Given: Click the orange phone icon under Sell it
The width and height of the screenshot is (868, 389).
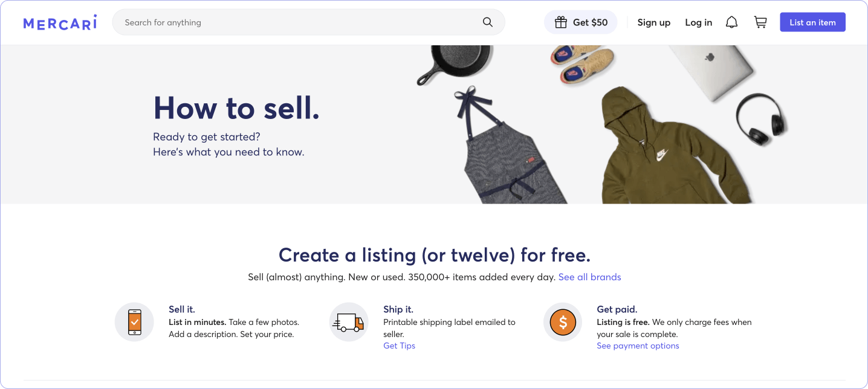Looking at the screenshot, I should tap(134, 322).
